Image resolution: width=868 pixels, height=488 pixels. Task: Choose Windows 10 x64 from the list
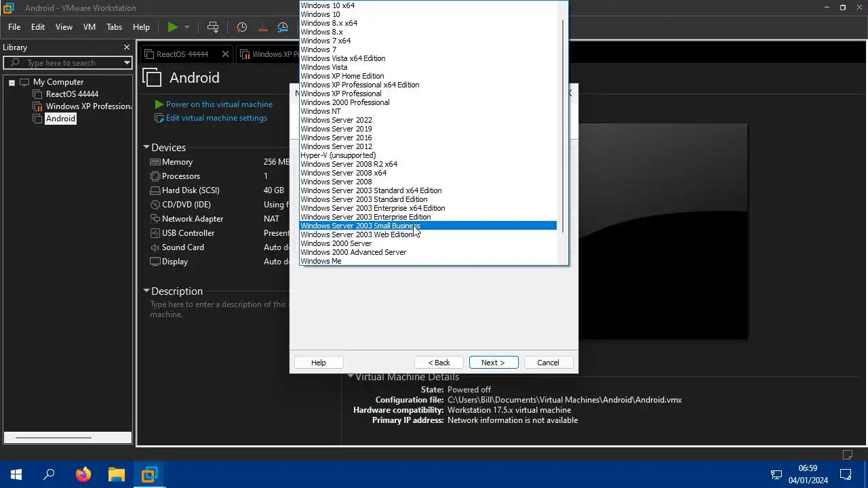point(428,5)
